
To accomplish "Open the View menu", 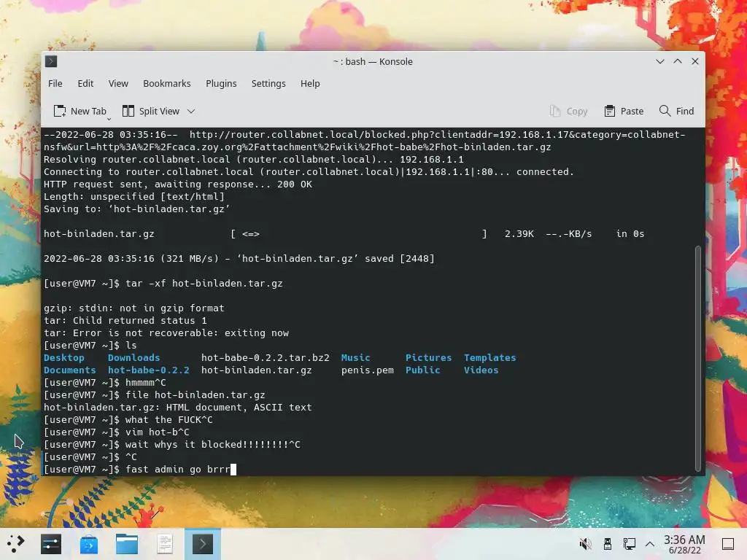I will (x=118, y=83).
